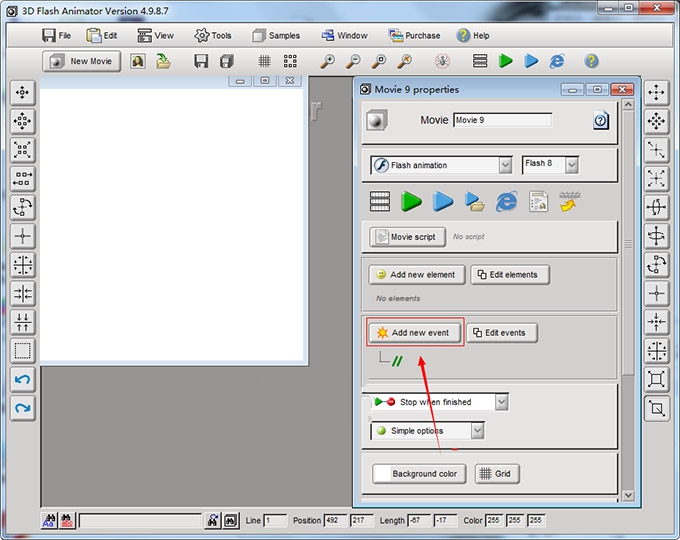The height and width of the screenshot is (540, 680).
Task: Click the timeline rows icon in properties panel
Action: (380, 202)
